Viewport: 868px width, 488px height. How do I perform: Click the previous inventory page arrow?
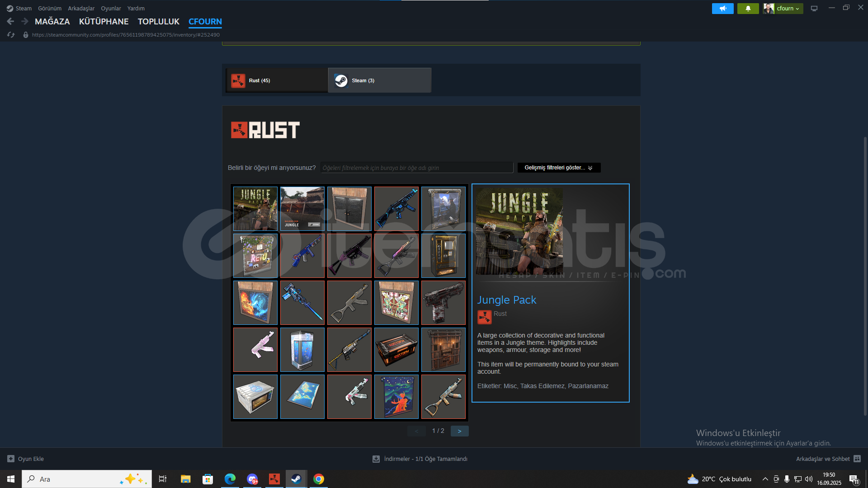coord(416,431)
